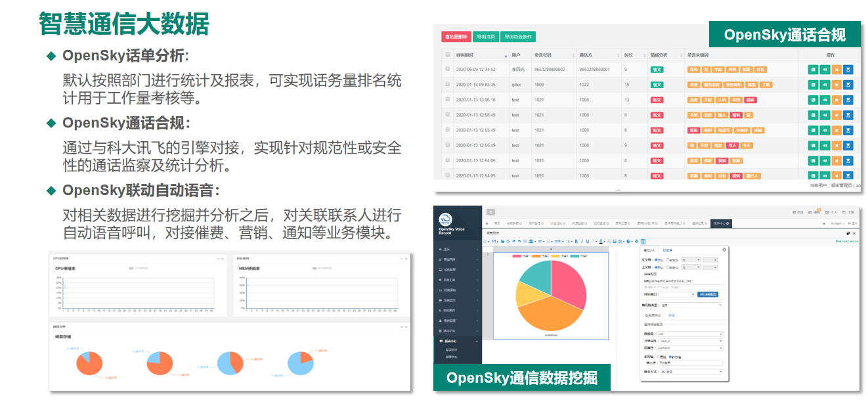This screenshot has height=400, width=868.
Task: Close the CPU使用率 dashboard panel
Action: 223,259
